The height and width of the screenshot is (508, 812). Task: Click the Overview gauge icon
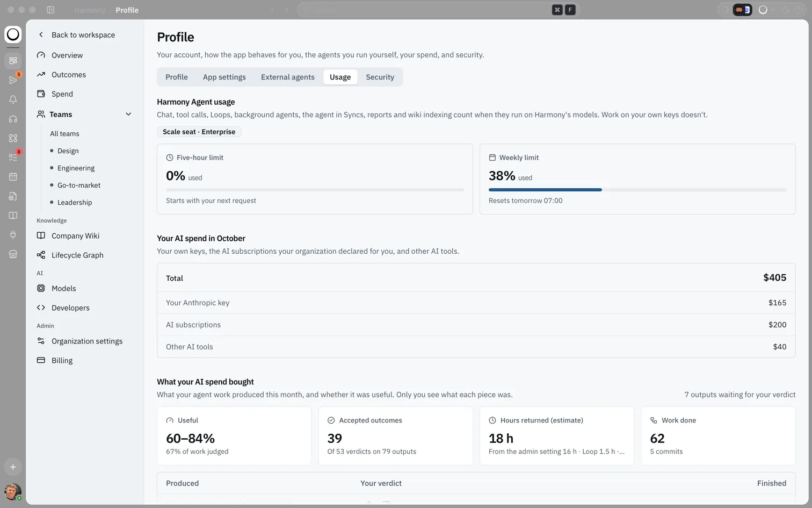(41, 55)
